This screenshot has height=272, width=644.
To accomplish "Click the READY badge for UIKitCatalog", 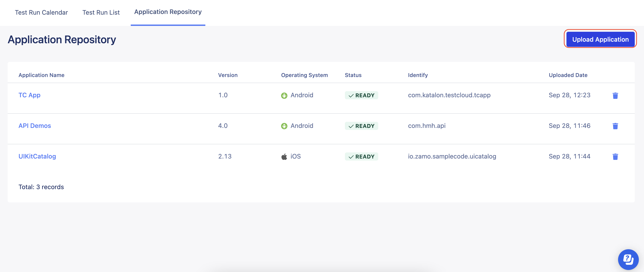I will click(x=362, y=156).
